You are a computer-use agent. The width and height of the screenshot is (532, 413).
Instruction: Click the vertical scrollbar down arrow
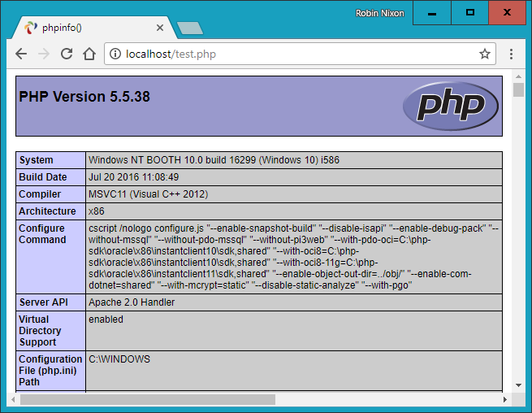click(518, 385)
